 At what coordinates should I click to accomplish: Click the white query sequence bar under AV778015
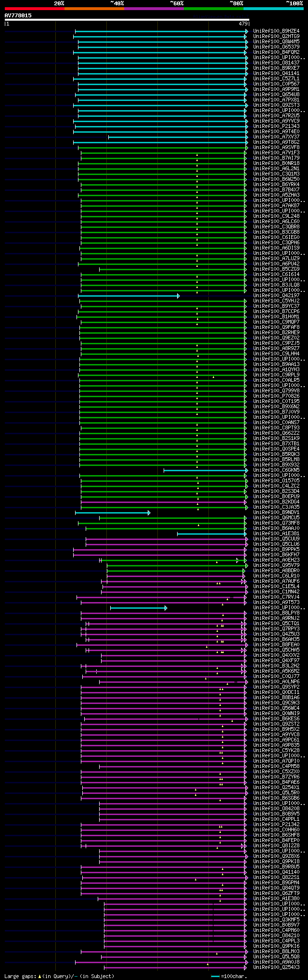click(x=127, y=20)
